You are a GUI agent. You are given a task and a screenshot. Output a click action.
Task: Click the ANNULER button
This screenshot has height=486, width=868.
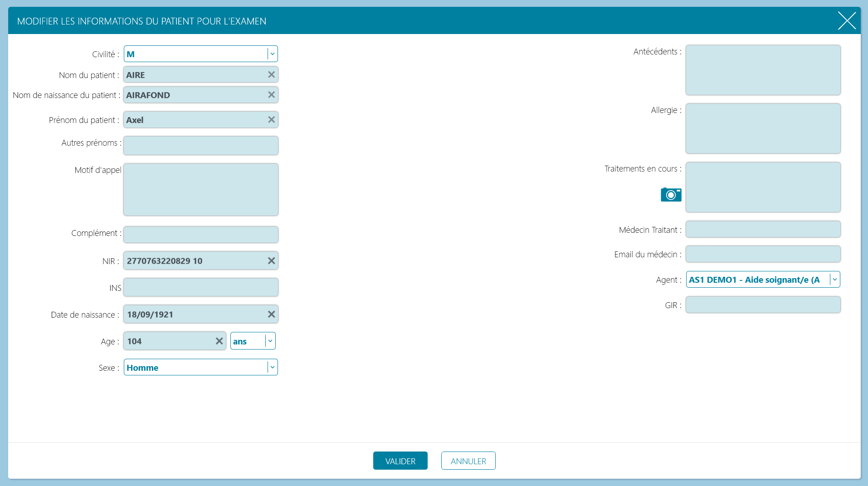[468, 461]
